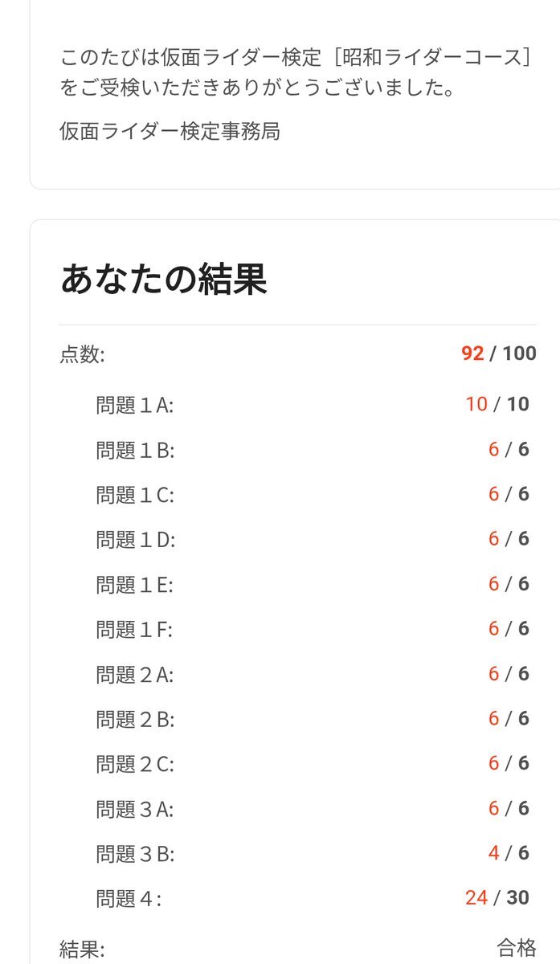Select the 10 / 10 score value
This screenshot has height=964, width=560.
tap(497, 404)
